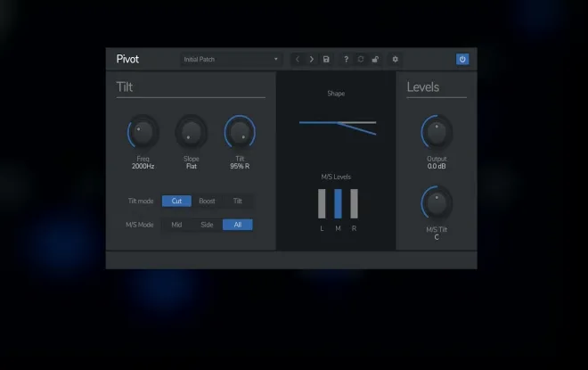Viewport: 588px width, 370px height.
Task: Click the Pivot logo title
Action: 127,60
